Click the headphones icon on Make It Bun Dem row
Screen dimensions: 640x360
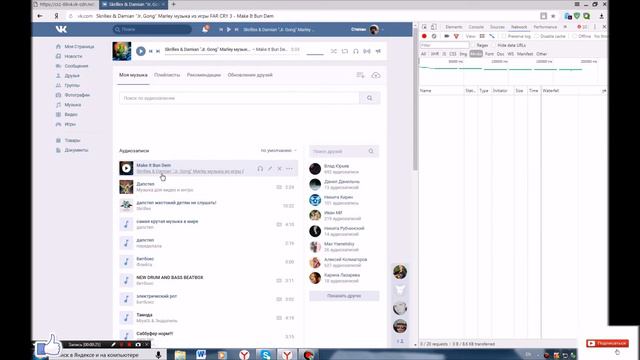260,169
